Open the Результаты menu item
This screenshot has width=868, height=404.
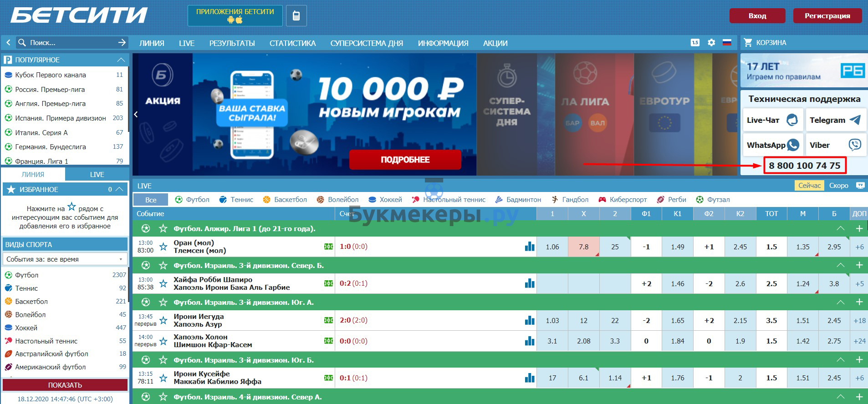coord(232,43)
